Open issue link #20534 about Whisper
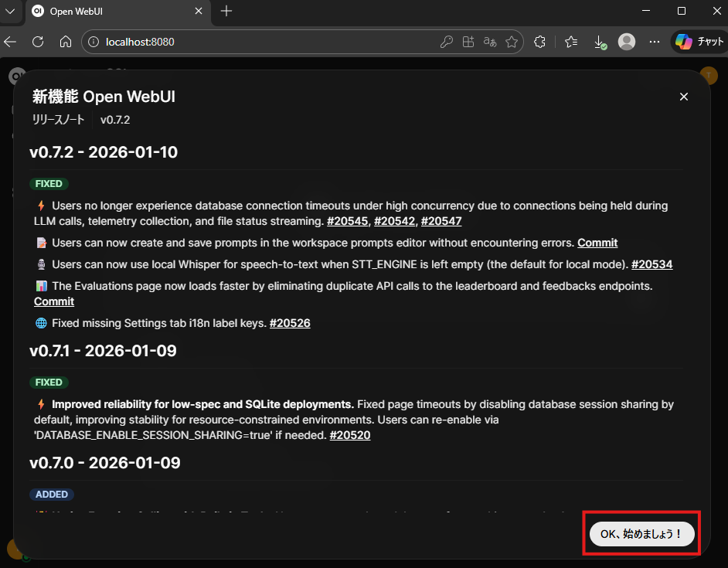728x568 pixels. [x=651, y=264]
